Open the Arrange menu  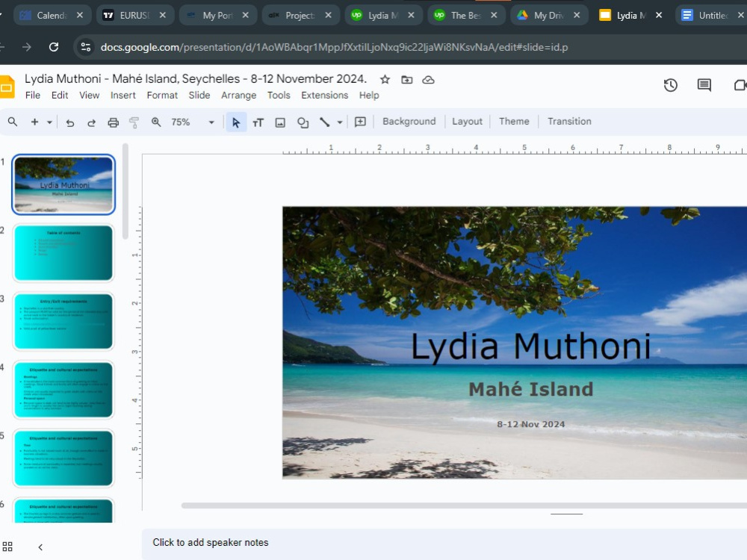pyautogui.click(x=239, y=96)
